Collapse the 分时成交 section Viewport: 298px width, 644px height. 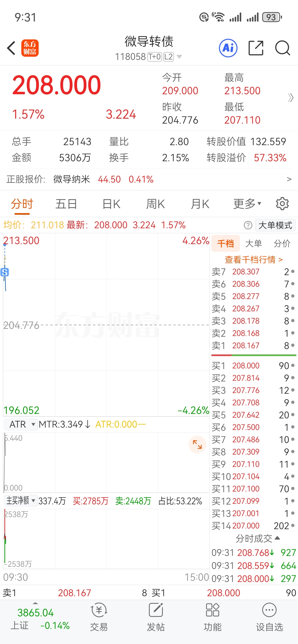click(257, 538)
